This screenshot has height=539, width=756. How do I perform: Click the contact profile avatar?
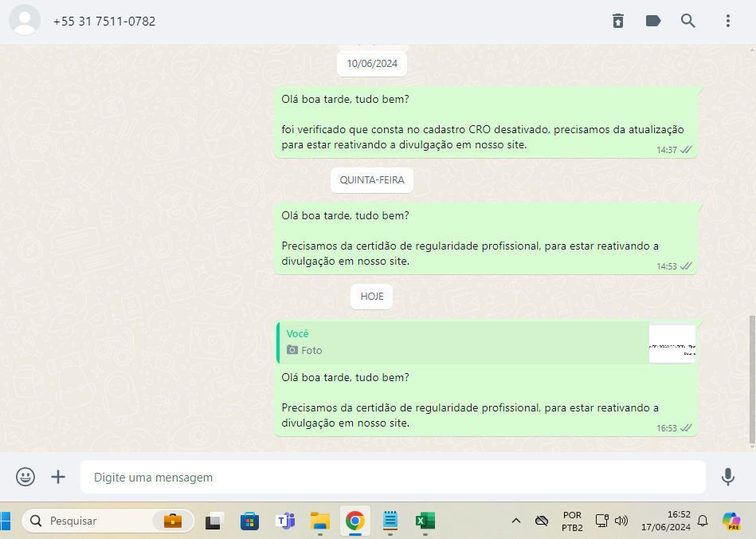(25, 21)
